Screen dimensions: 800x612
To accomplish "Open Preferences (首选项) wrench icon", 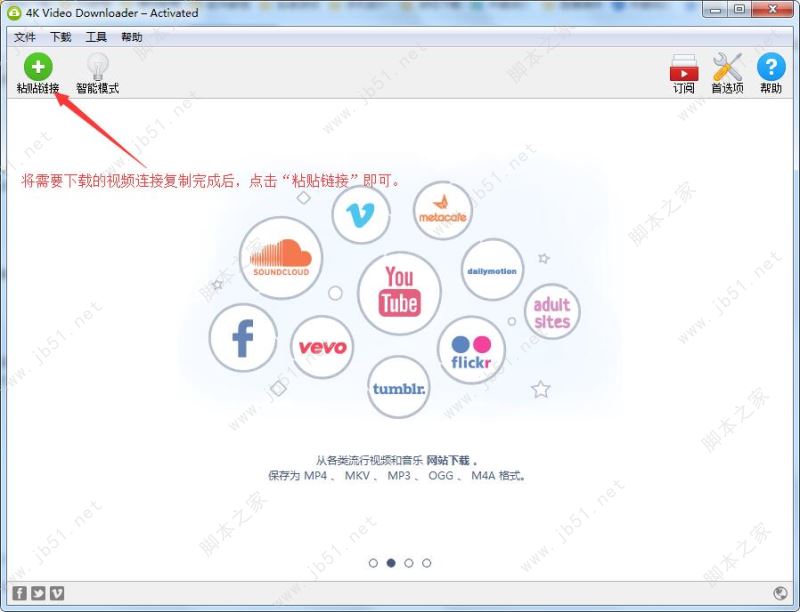I will [727, 73].
